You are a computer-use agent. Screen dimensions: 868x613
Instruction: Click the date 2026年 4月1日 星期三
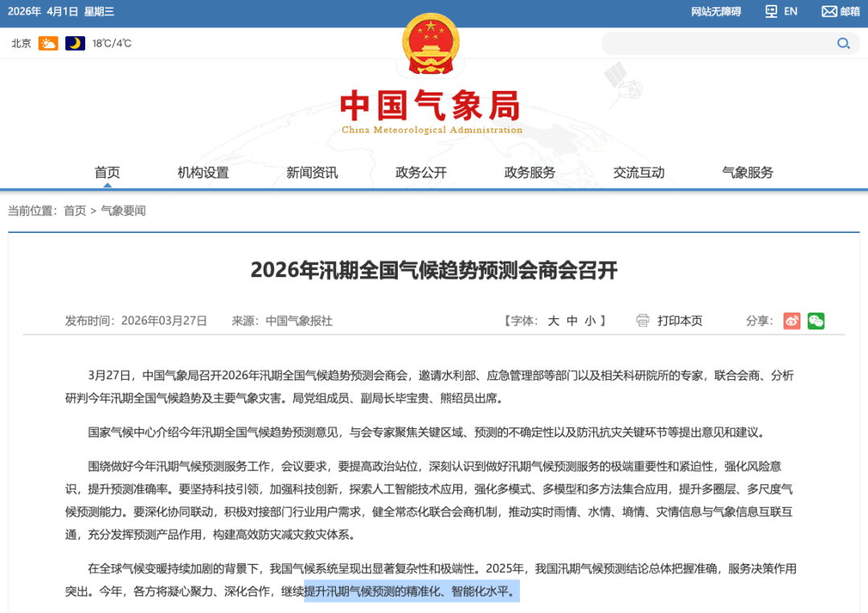tap(61, 11)
